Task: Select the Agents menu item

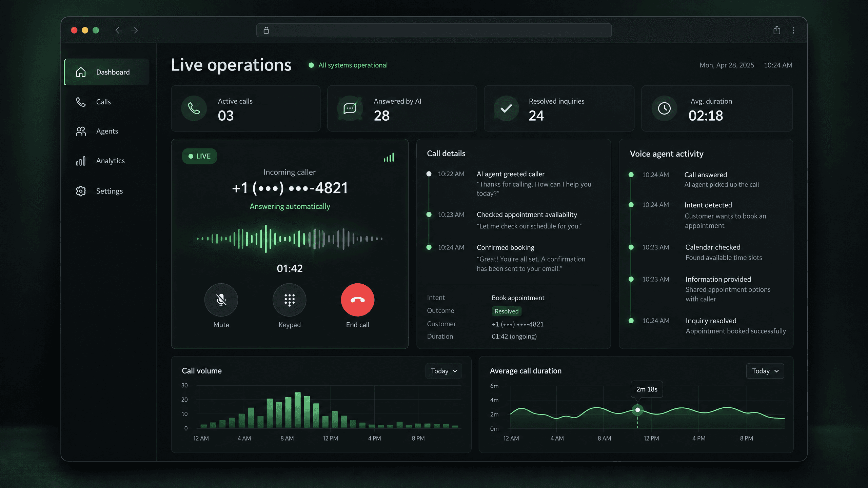Action: click(107, 131)
